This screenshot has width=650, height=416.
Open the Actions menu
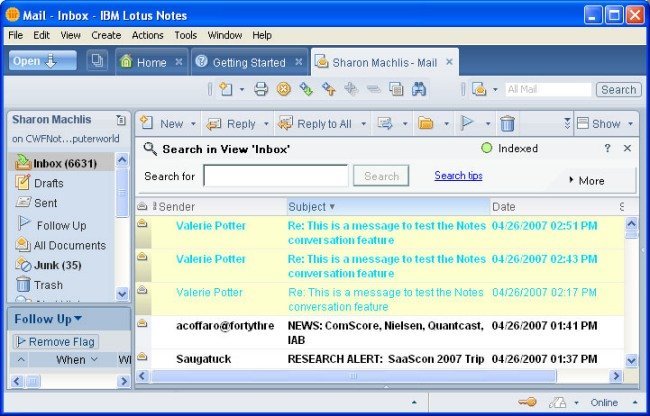point(147,35)
